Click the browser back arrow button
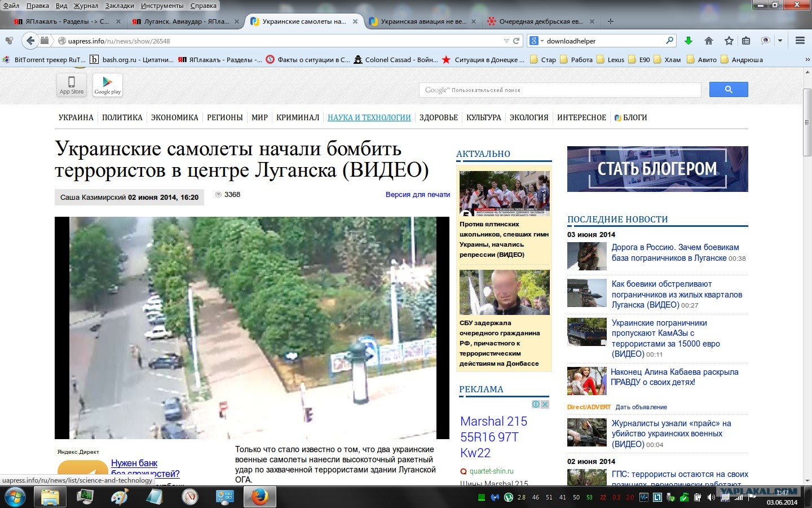Viewport: 812px width, 508px height. point(30,41)
